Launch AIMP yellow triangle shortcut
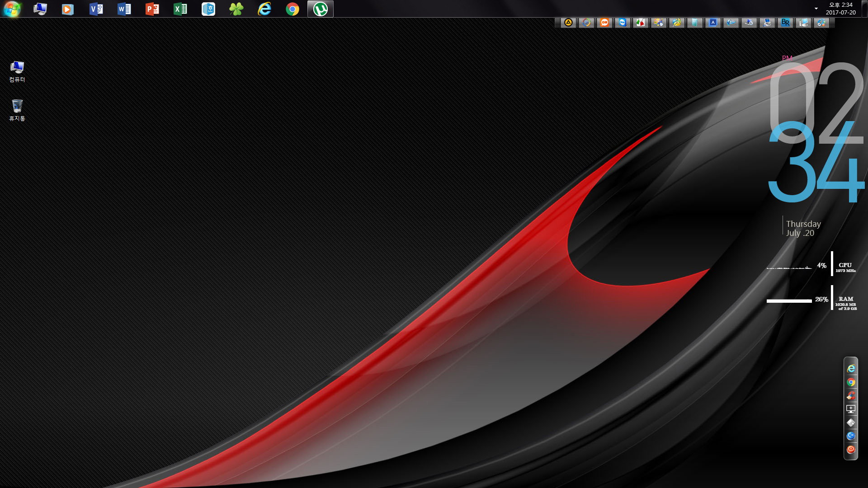The width and height of the screenshot is (868, 488). [x=568, y=23]
